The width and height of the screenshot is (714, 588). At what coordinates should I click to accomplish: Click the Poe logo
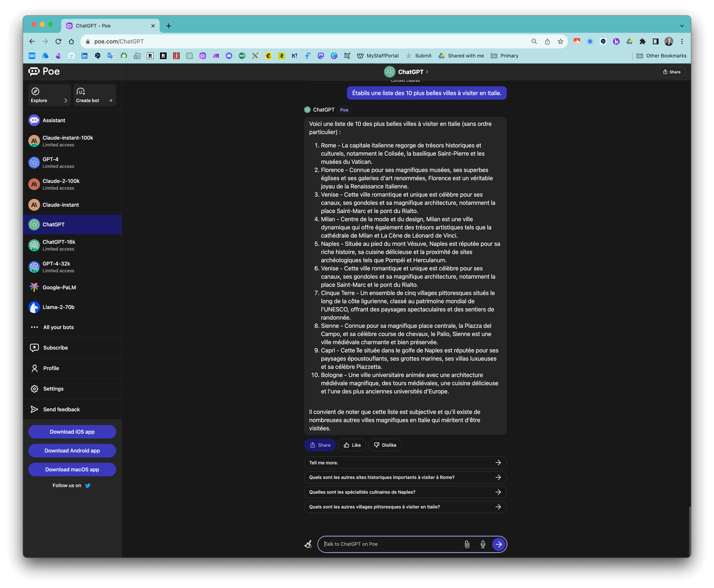click(44, 72)
